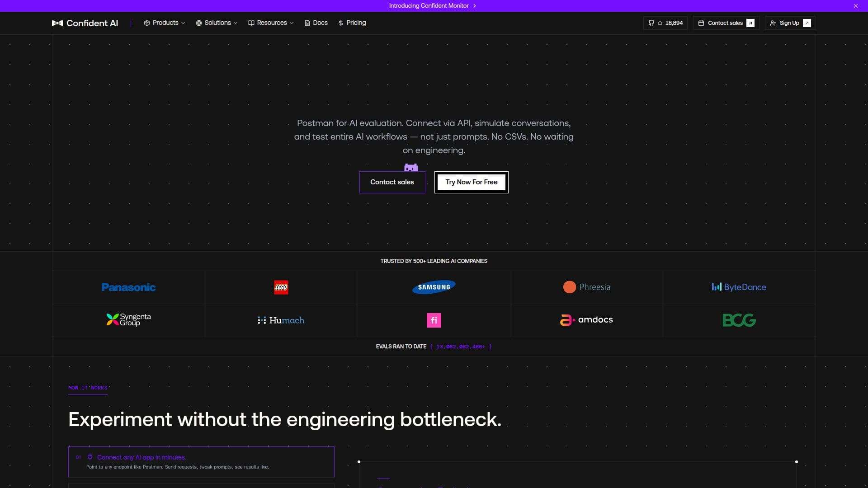
Task: Expand the Solutions dropdown chevron
Action: click(236, 23)
